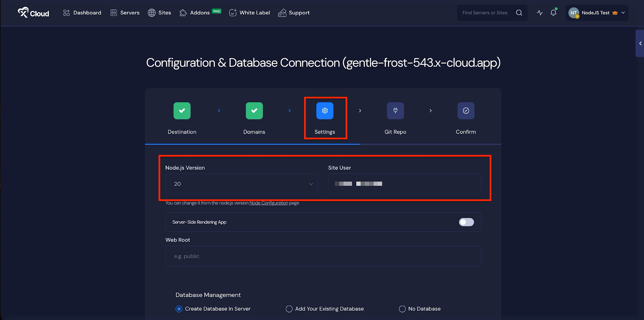Click the xCloud logo
The width and height of the screenshot is (644, 320).
click(33, 13)
